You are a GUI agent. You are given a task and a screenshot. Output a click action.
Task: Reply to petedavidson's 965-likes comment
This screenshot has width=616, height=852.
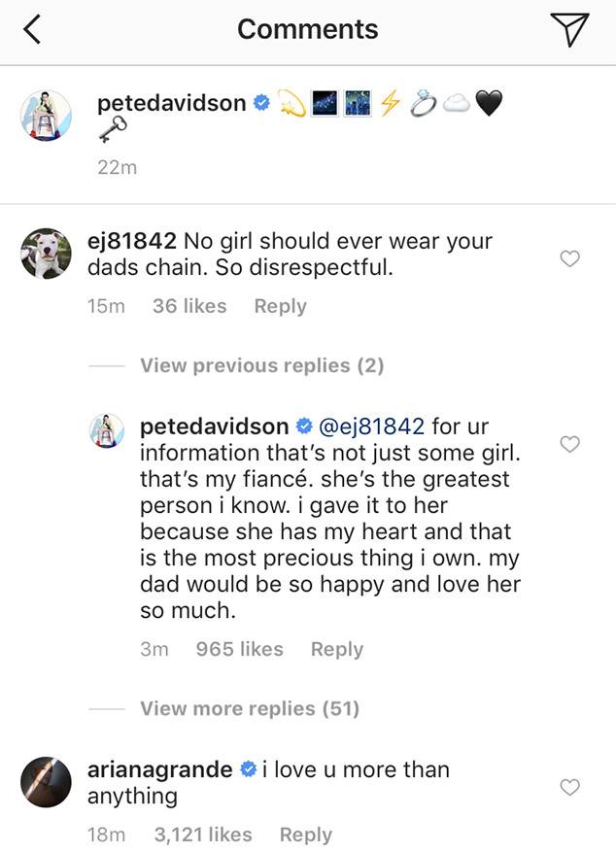(x=337, y=649)
